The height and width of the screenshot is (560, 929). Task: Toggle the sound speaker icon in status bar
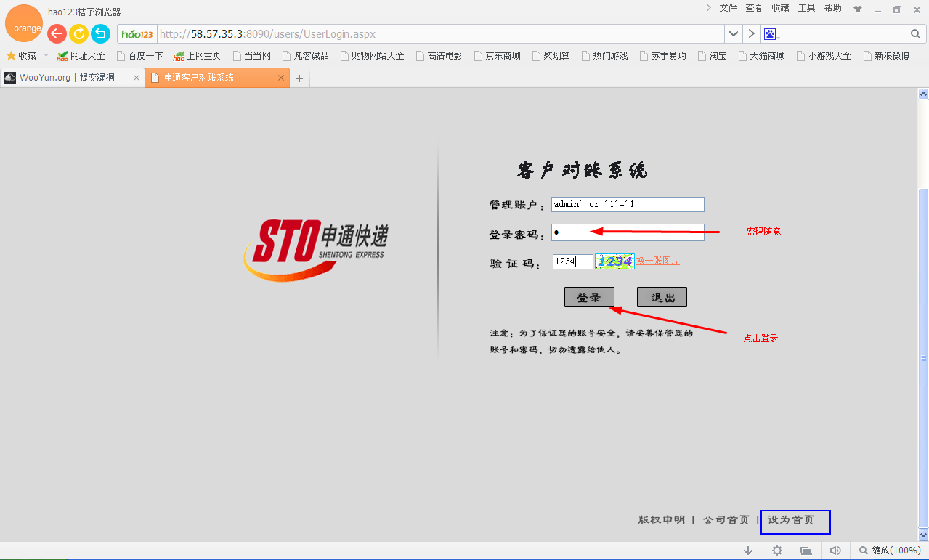835,551
